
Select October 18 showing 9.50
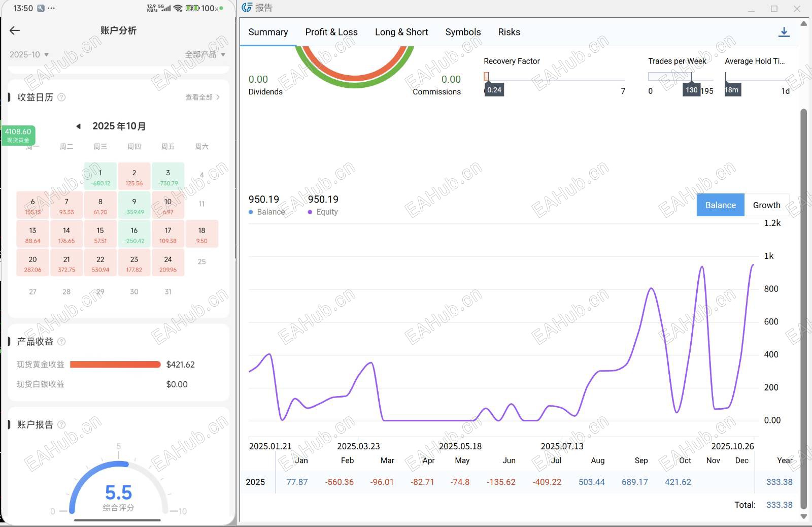click(202, 235)
